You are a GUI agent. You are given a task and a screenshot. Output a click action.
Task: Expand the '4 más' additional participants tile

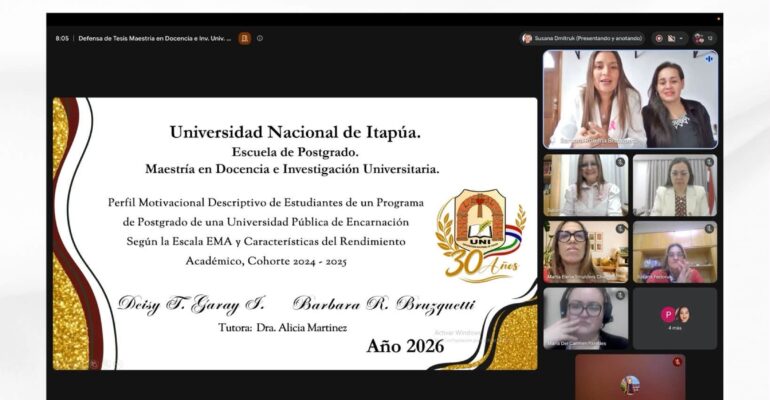click(x=675, y=319)
